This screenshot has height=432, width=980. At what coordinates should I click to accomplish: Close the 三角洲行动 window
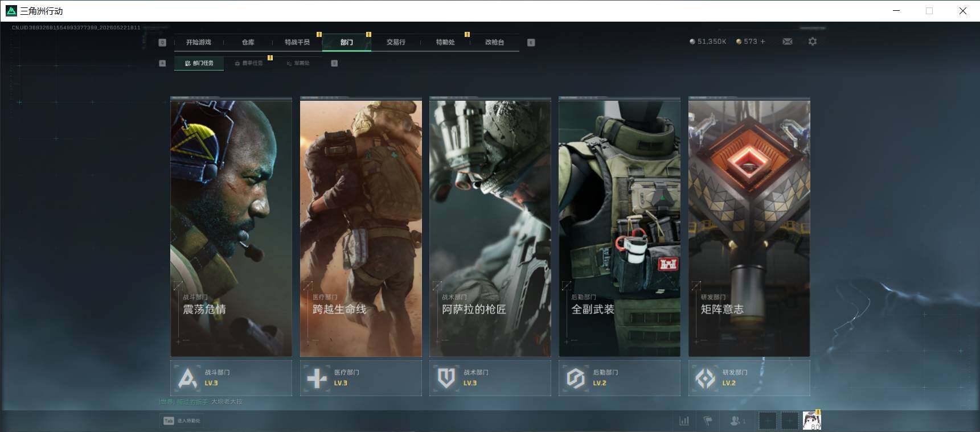point(963,11)
